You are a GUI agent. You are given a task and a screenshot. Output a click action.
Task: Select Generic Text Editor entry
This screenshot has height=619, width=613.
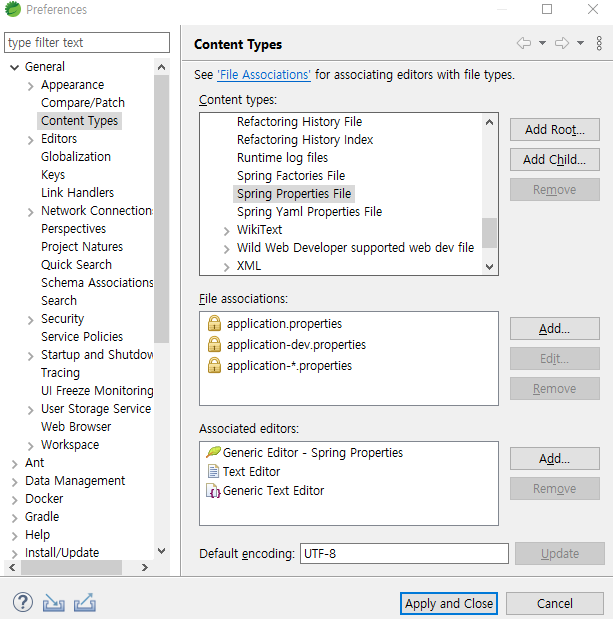coord(273,491)
